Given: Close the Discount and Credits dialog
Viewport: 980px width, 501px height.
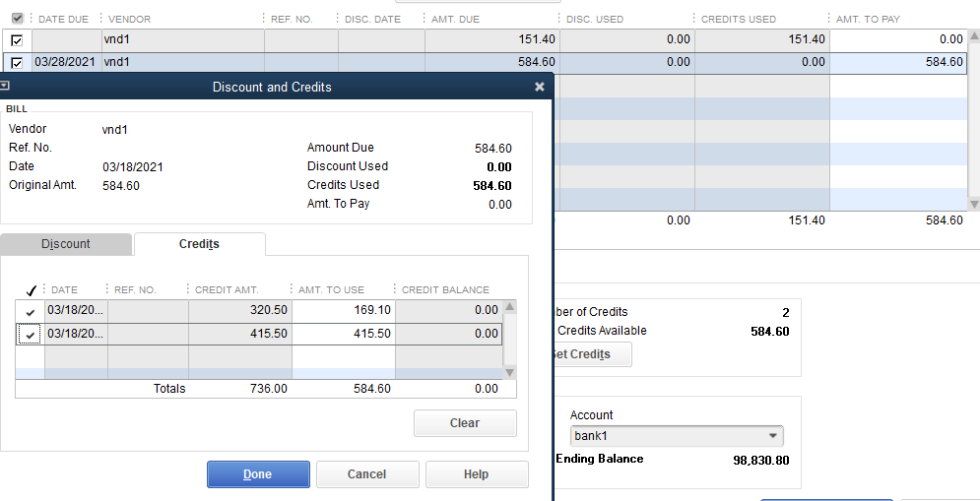Looking at the screenshot, I should (x=539, y=87).
